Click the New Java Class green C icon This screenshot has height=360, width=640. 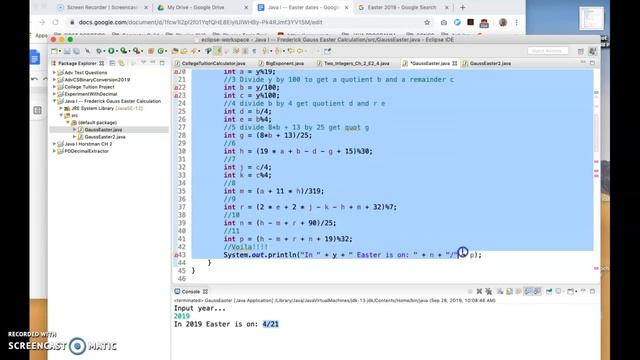click(x=160, y=51)
